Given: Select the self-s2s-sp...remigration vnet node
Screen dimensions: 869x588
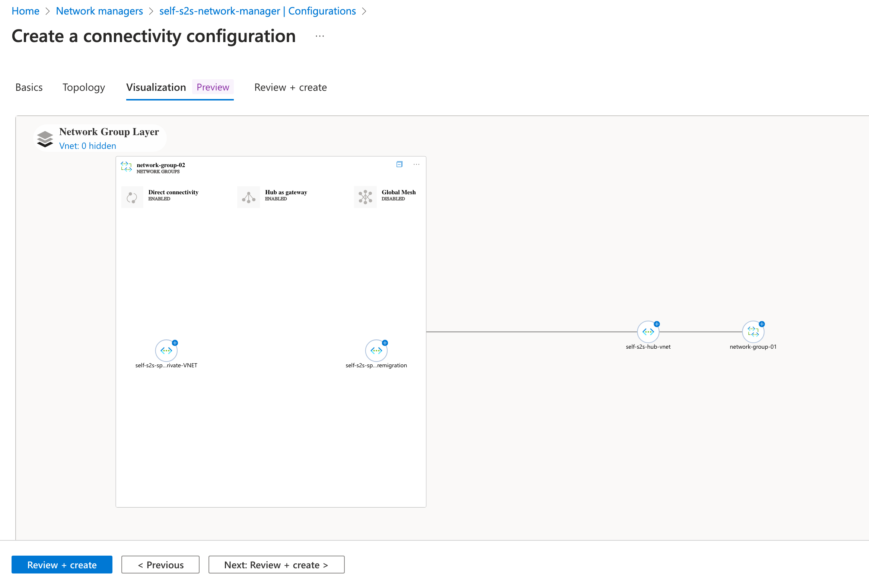Looking at the screenshot, I should [376, 351].
